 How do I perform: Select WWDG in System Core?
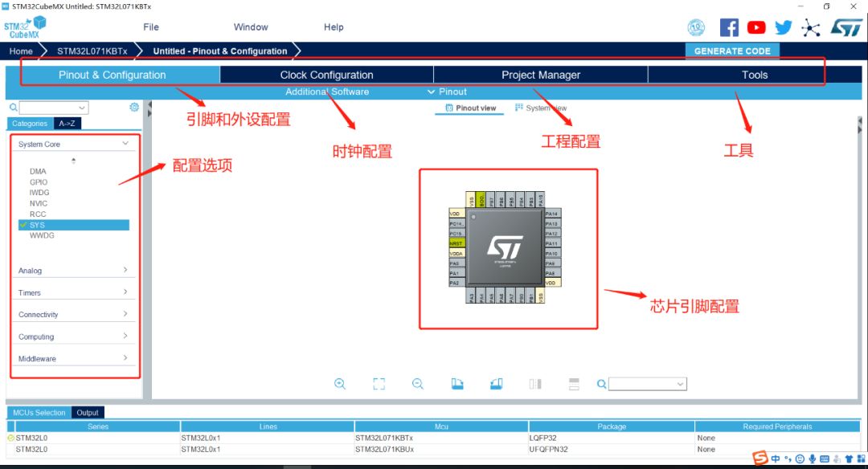pyautogui.click(x=42, y=235)
